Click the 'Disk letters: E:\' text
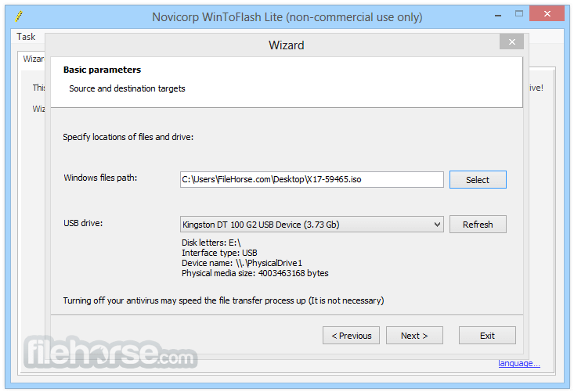This screenshot has width=574, height=392. (211, 243)
